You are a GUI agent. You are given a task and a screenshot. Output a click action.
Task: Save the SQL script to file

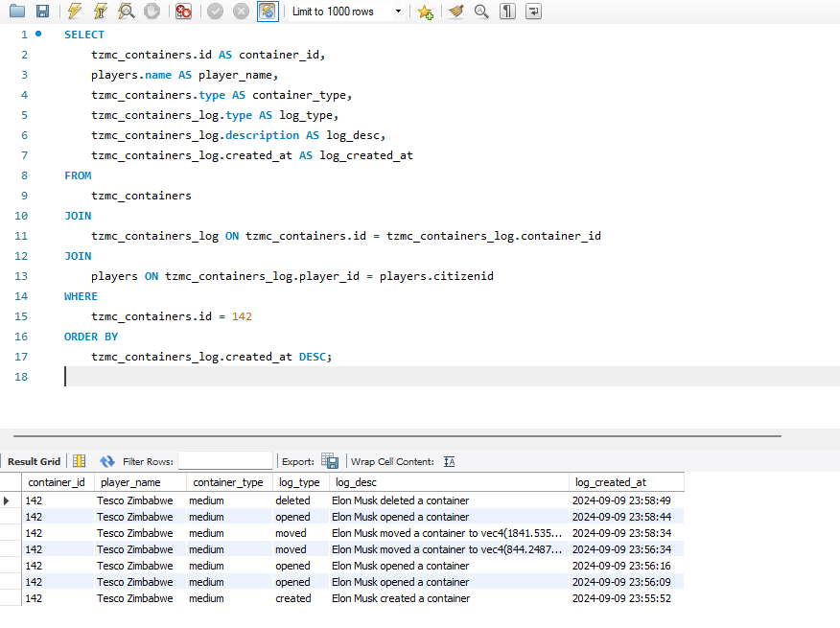tap(42, 11)
